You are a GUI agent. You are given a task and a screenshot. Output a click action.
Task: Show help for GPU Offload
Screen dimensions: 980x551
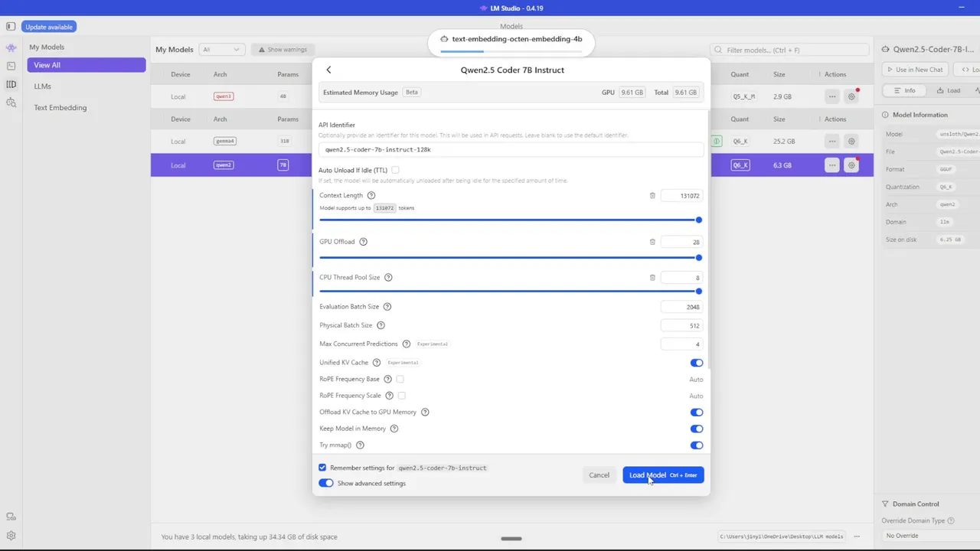click(364, 242)
